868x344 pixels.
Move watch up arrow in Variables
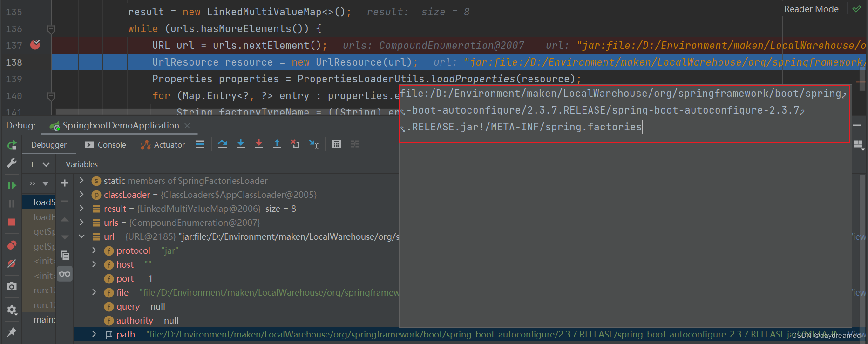(x=65, y=219)
